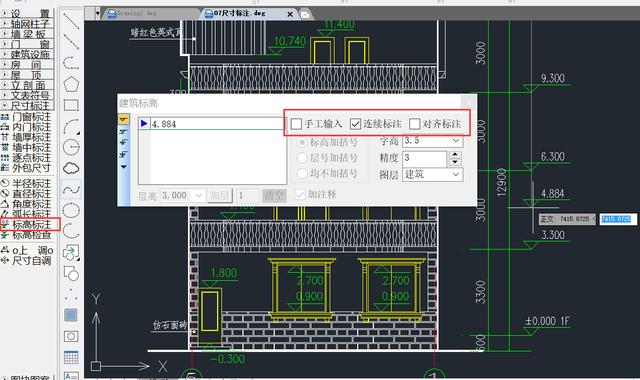Switch to the Drawing1.dwg tab
Image resolution: width=640 pixels, height=380 pixels.
(136, 13)
